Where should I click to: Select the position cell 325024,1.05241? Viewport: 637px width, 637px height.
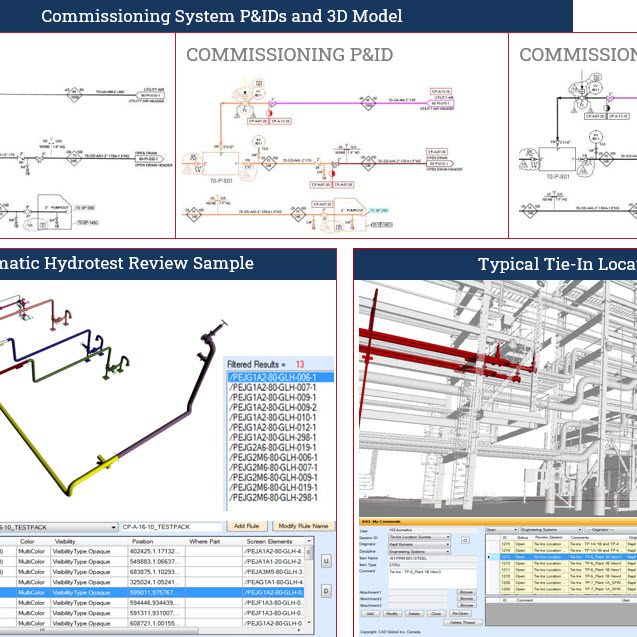tap(157, 582)
